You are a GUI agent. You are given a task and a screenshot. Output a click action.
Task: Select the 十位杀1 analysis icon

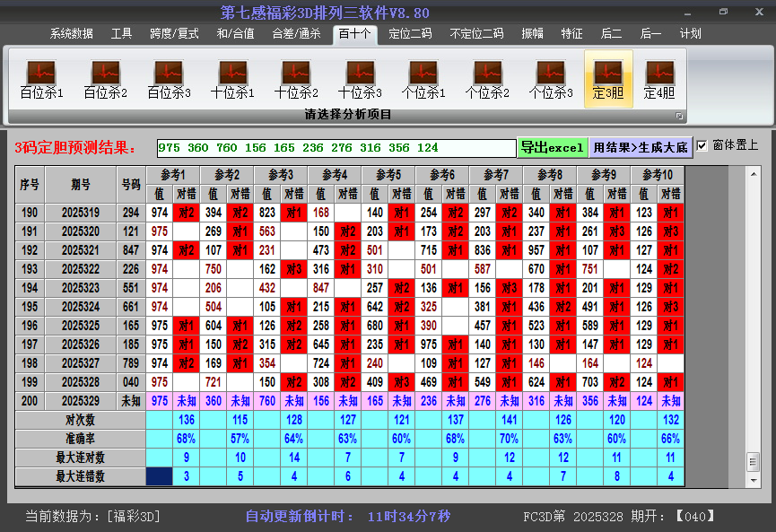point(231,76)
